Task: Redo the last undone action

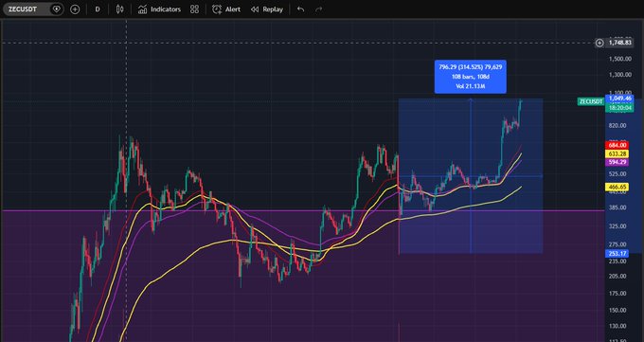Action: 319,9
